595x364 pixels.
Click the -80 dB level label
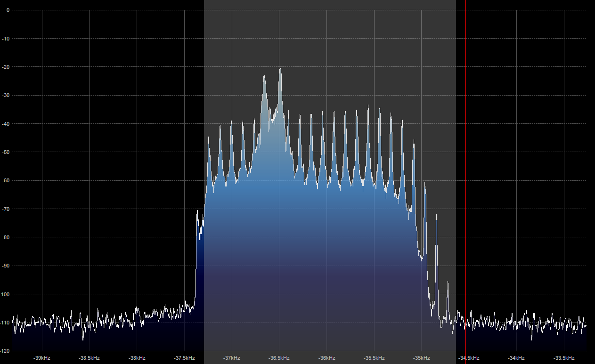click(x=5, y=237)
